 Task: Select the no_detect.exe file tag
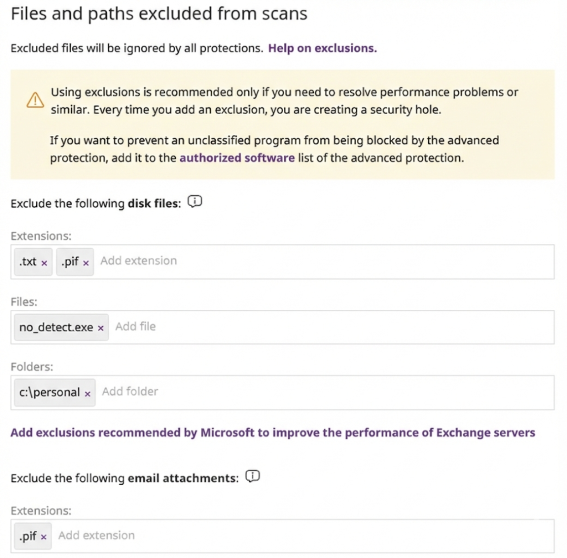[61, 327]
